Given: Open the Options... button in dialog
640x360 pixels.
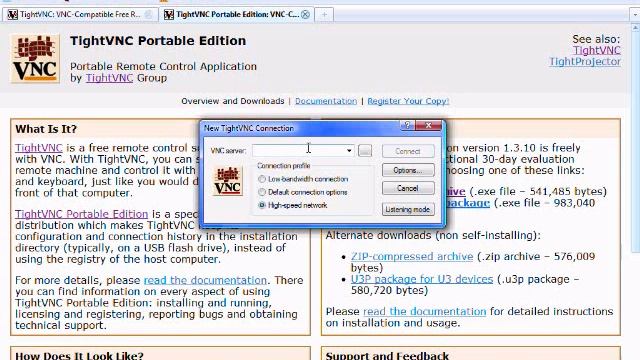Looking at the screenshot, I should [x=408, y=170].
